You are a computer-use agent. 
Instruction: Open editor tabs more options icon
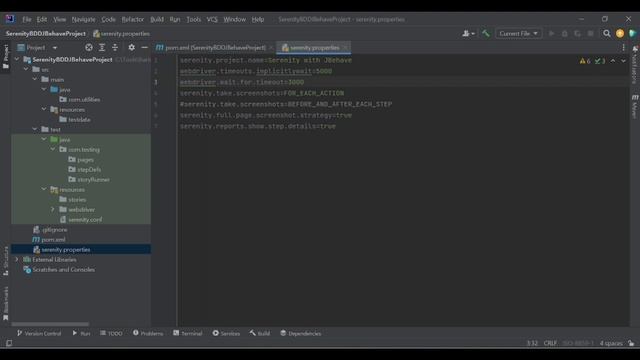click(x=623, y=48)
